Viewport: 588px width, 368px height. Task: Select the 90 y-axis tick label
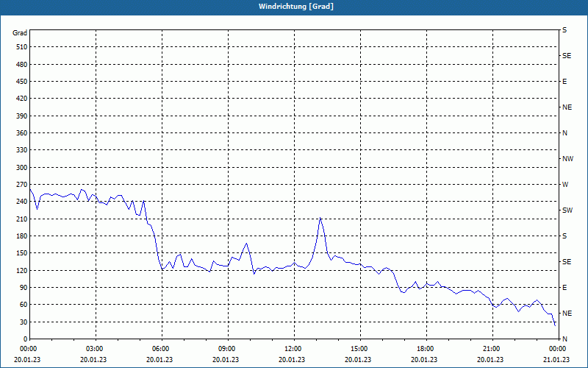[24, 287]
